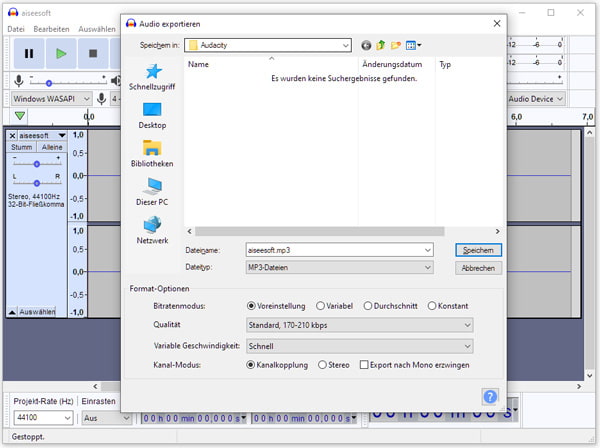Close the Audio exportieren dialog
Viewport: 600px width, 448px height.
coord(497,24)
